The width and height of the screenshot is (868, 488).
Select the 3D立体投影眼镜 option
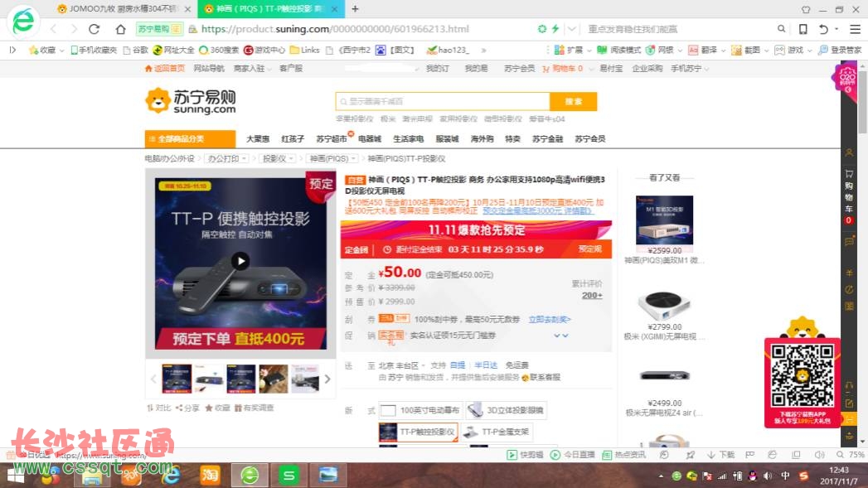pos(506,410)
